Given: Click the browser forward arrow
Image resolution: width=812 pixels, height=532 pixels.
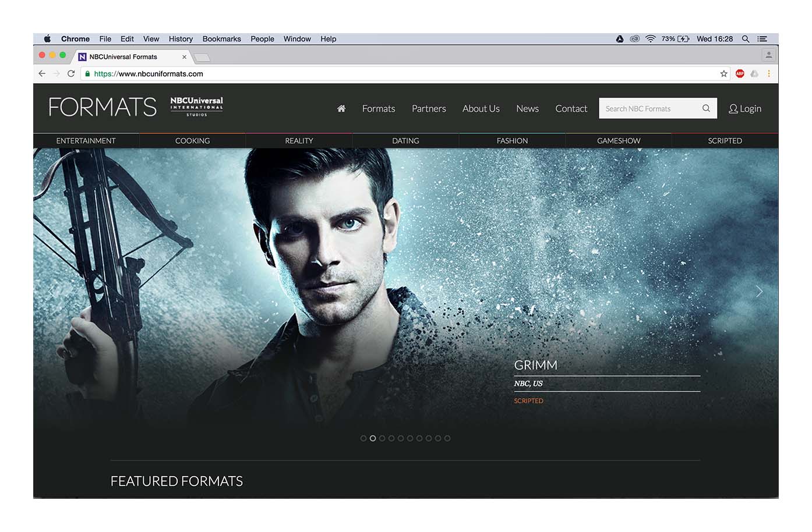Looking at the screenshot, I should point(57,73).
